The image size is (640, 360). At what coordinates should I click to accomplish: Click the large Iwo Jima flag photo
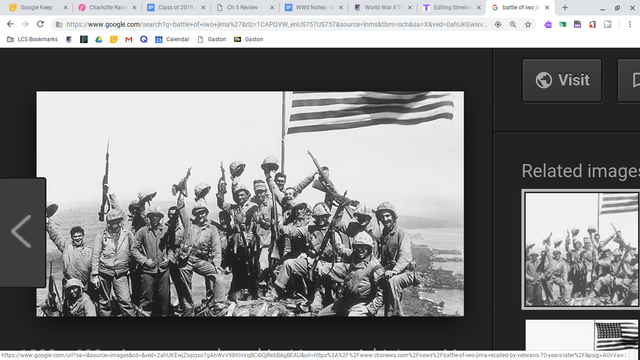tap(250, 204)
